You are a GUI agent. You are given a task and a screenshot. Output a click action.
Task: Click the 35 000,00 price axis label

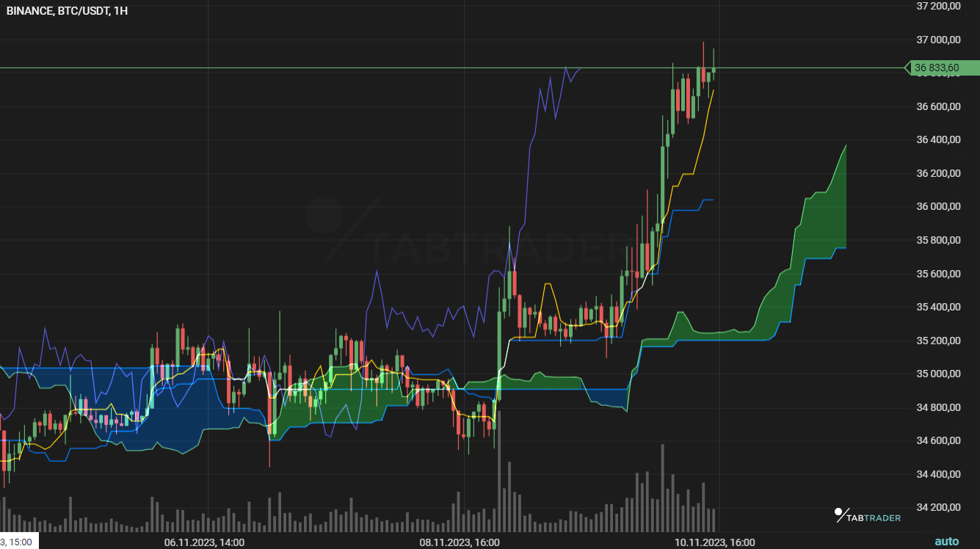(x=939, y=374)
